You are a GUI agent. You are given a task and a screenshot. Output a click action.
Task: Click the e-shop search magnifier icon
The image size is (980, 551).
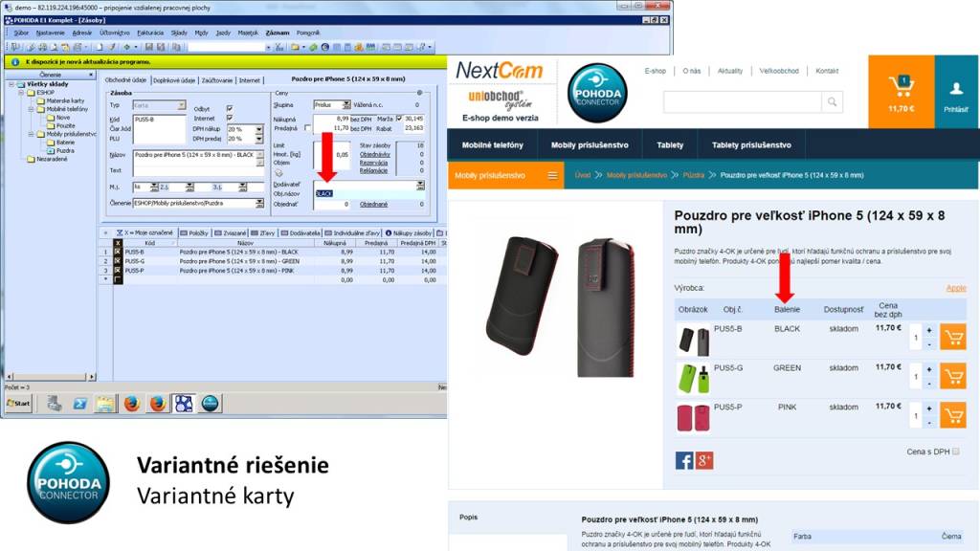832,101
